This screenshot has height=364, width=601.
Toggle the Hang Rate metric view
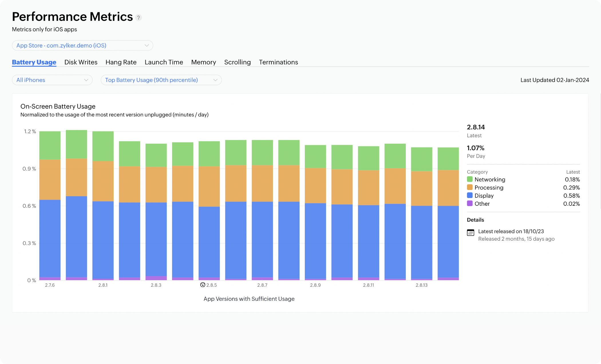121,62
